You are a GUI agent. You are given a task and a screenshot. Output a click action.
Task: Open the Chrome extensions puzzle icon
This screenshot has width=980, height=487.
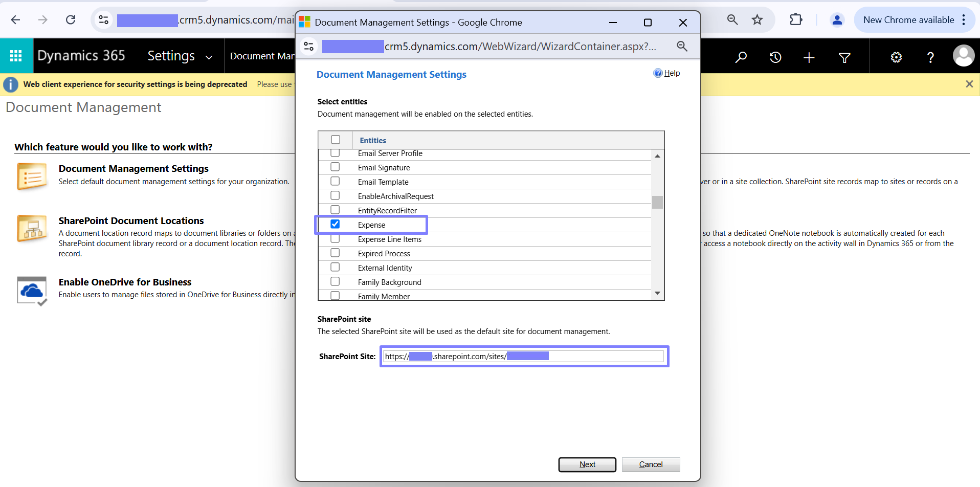(x=796, y=20)
